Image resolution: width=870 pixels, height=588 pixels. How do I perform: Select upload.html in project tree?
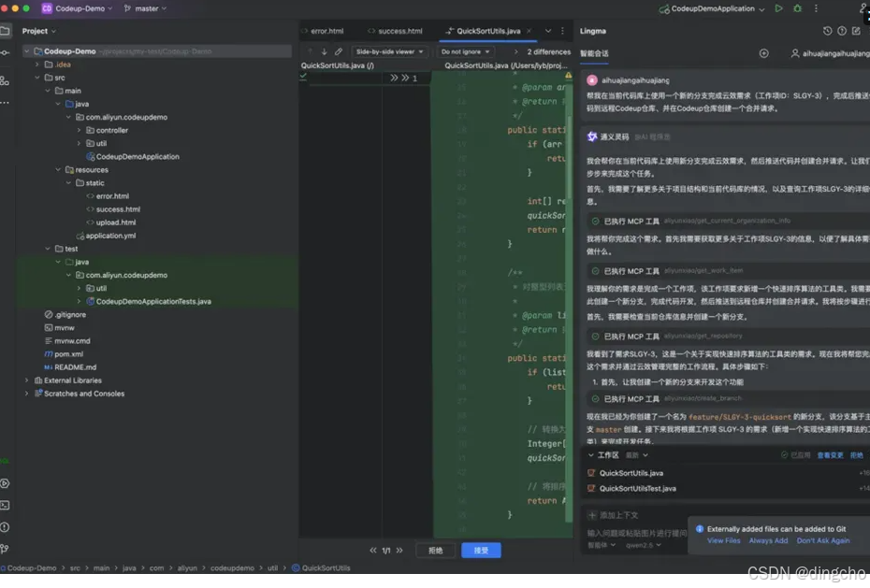coord(115,222)
